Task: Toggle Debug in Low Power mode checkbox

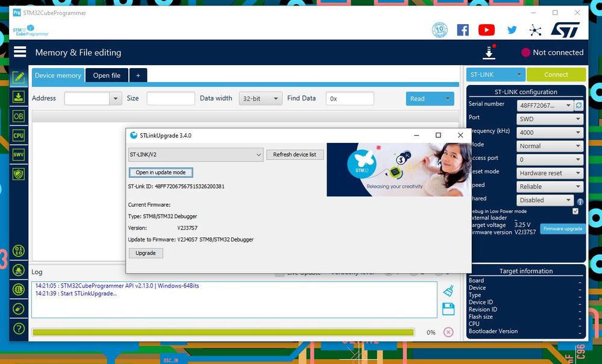Action: click(x=575, y=211)
